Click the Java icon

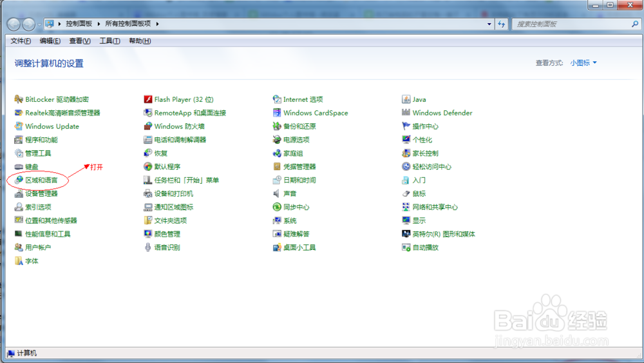pos(406,99)
